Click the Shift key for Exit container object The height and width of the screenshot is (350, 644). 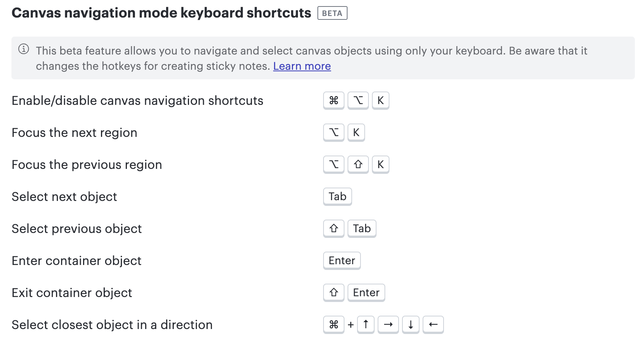tap(333, 292)
